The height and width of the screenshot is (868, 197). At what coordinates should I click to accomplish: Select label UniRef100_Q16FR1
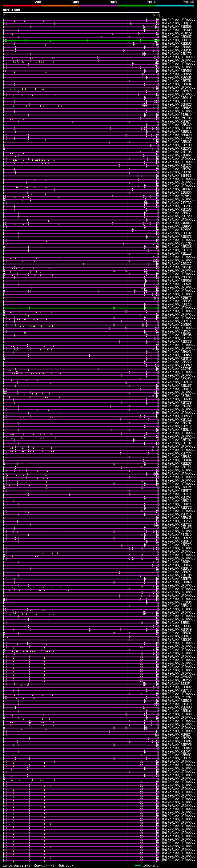(x=177, y=487)
